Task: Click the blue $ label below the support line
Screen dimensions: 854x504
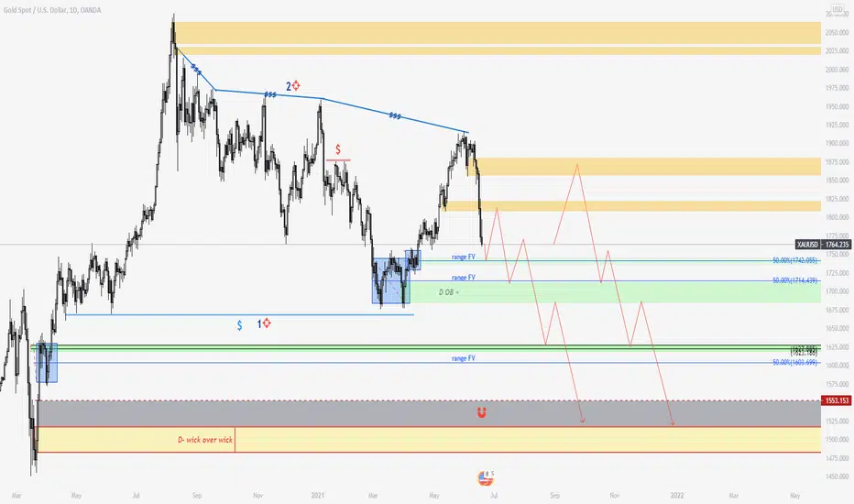Action: click(x=240, y=325)
